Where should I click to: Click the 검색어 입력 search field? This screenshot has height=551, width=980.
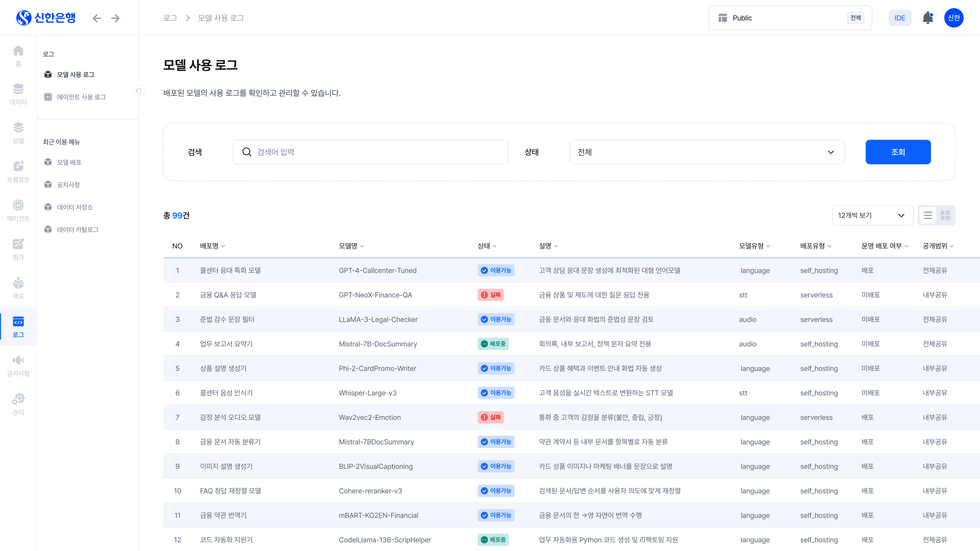point(370,152)
